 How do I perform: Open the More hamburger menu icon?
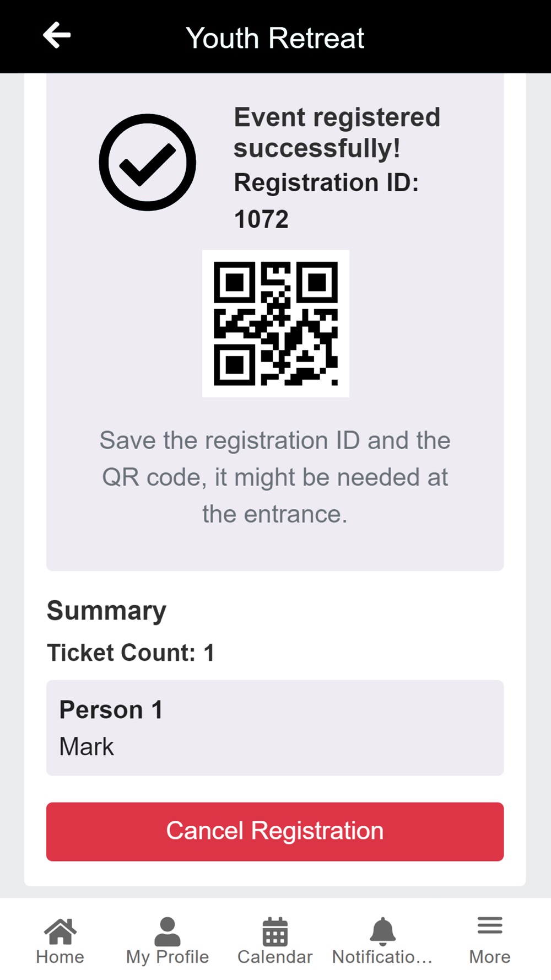[490, 925]
